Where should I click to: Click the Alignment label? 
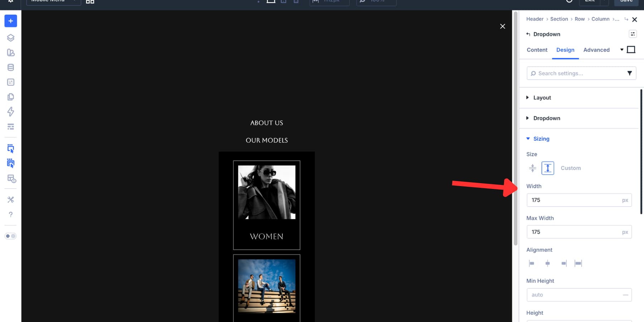tap(539, 250)
